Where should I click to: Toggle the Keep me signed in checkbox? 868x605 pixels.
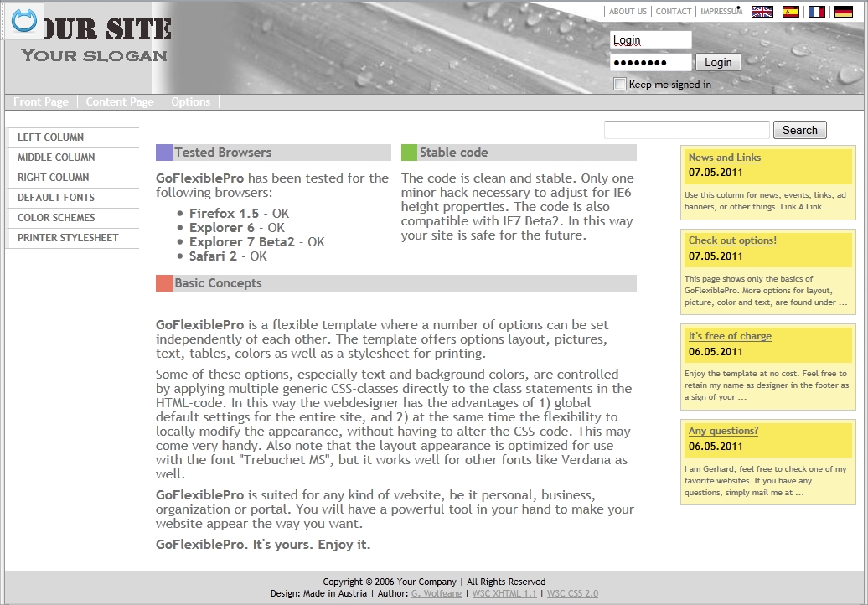(620, 84)
